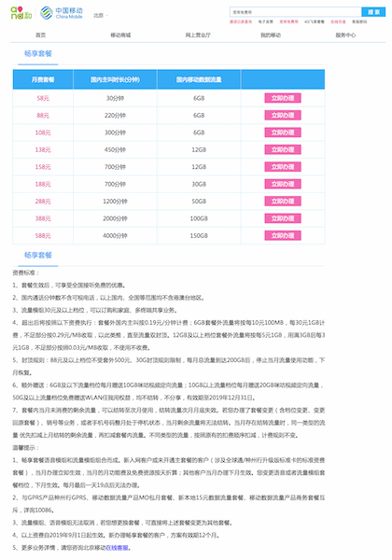Go to 首页 in navigation bar

[41, 35]
